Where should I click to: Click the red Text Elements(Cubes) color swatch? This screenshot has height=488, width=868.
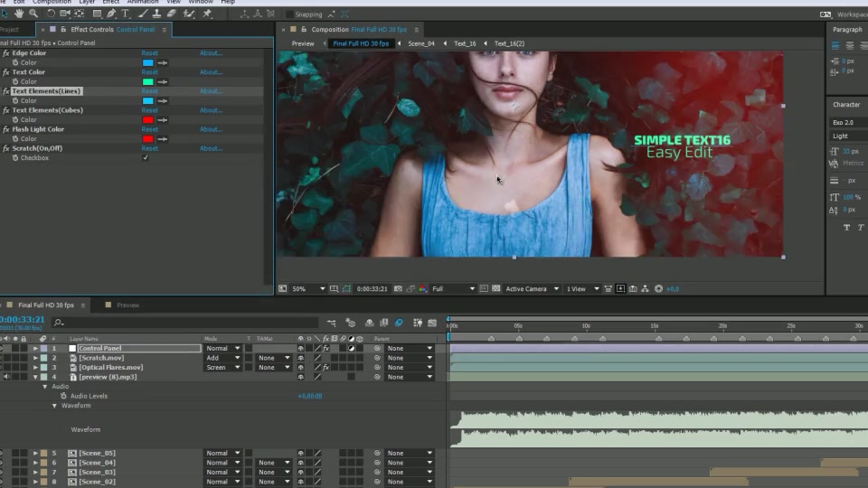[x=147, y=120]
